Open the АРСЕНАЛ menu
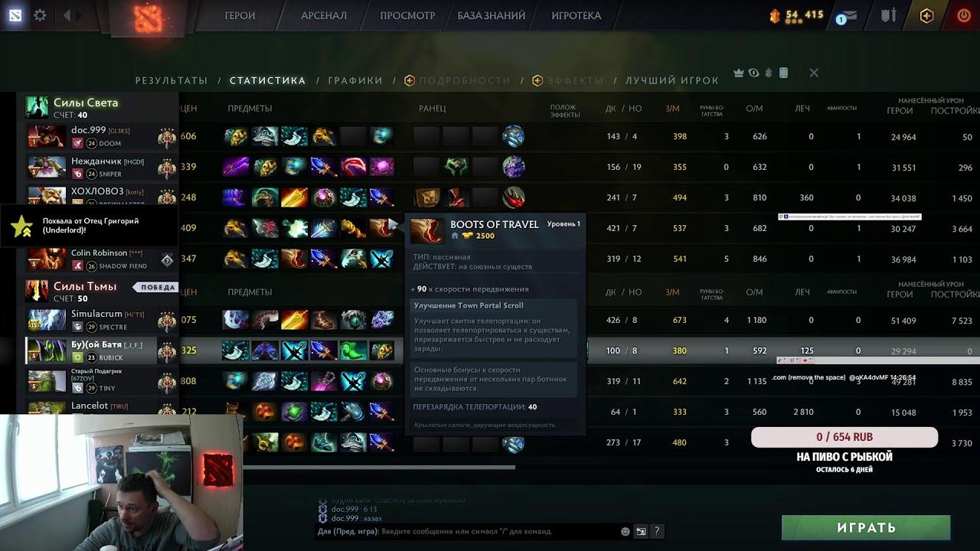 (x=324, y=15)
